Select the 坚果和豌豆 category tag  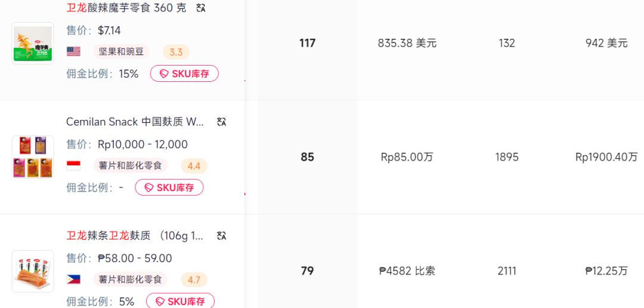[122, 52]
